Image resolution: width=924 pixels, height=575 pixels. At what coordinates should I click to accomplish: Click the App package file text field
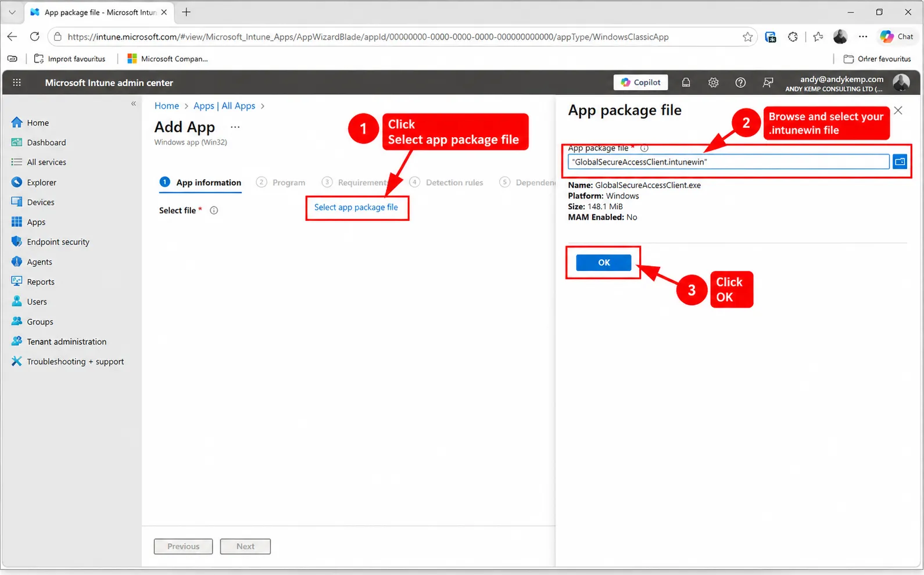point(729,162)
